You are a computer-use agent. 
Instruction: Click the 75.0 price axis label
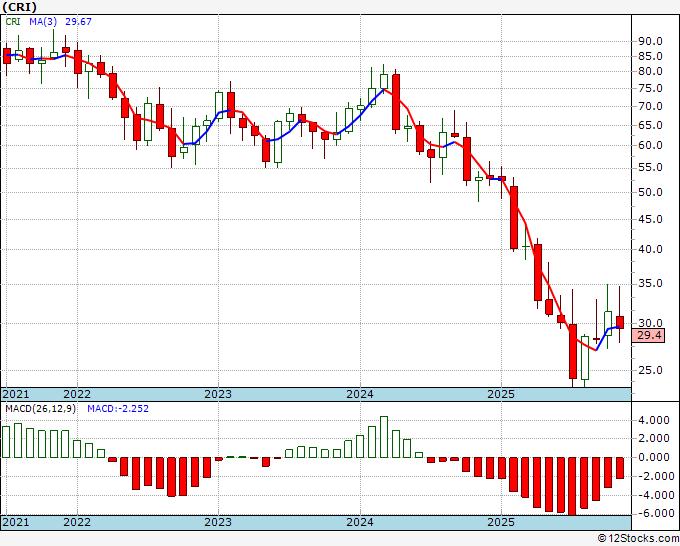(650, 88)
